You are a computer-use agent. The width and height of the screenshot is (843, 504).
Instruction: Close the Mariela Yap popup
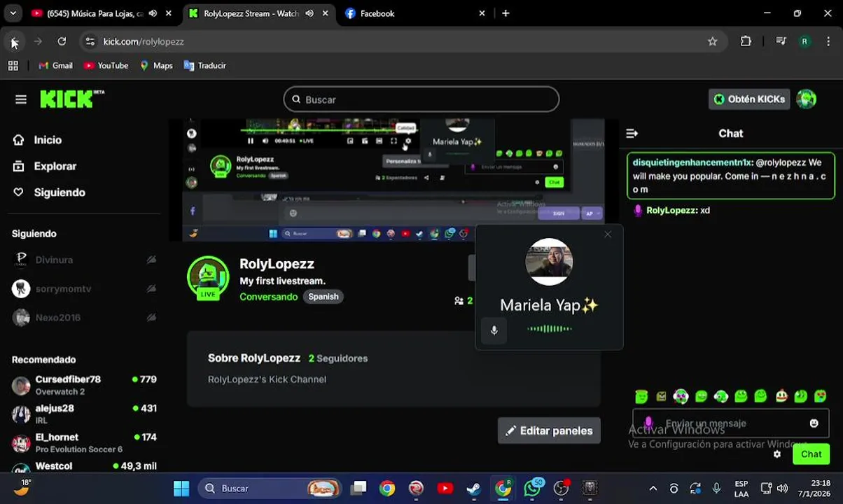pos(608,234)
